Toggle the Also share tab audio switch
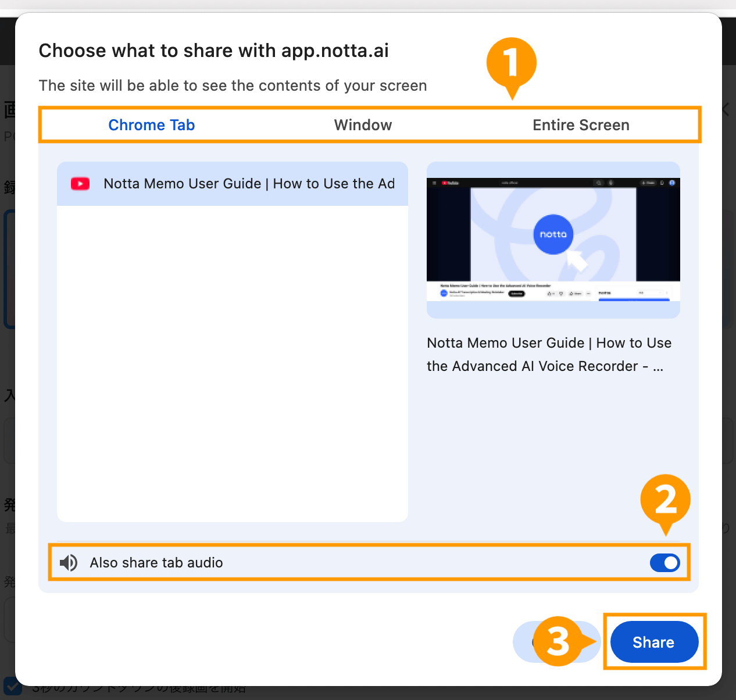The image size is (736, 700). pyautogui.click(x=665, y=563)
